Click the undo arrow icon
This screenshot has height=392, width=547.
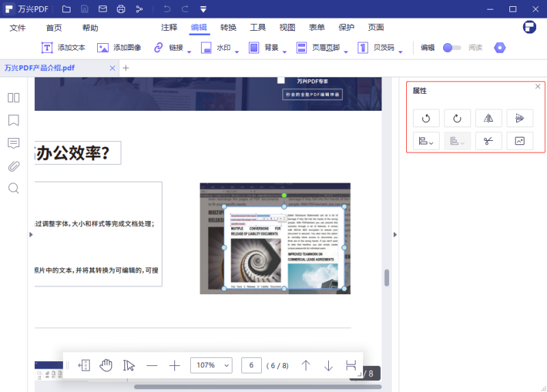click(x=167, y=9)
